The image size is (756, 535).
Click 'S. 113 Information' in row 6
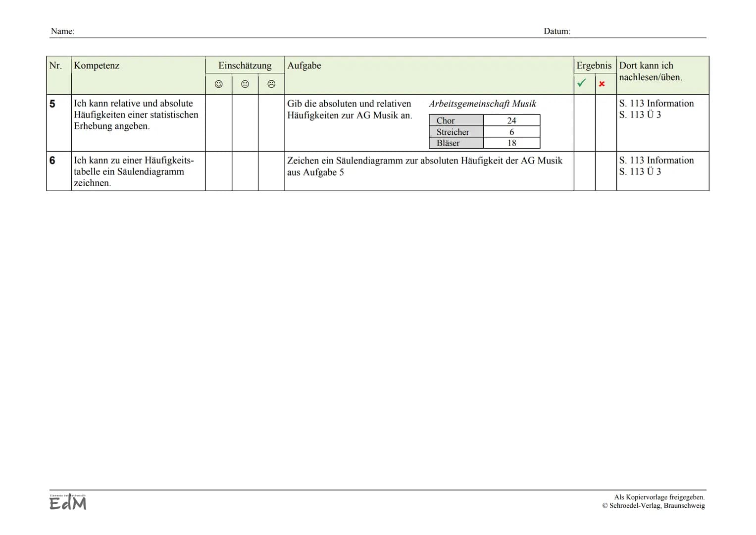pos(656,160)
